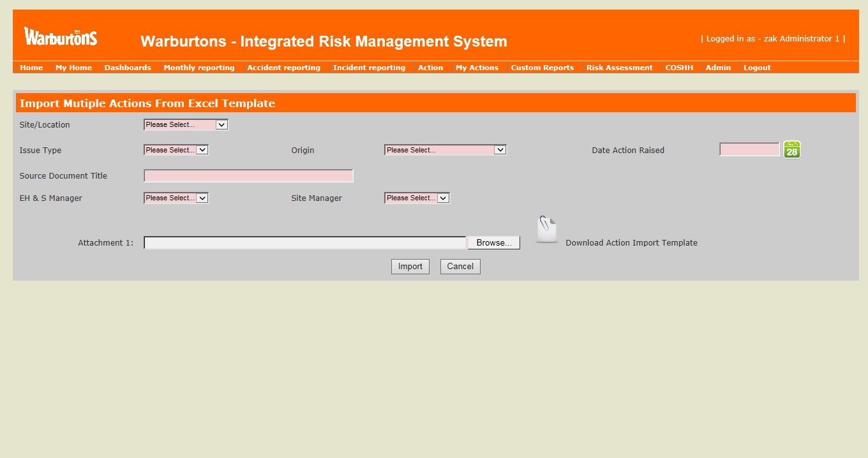Open the Origin dropdown list
The height and width of the screenshot is (458, 868).
[445, 151]
